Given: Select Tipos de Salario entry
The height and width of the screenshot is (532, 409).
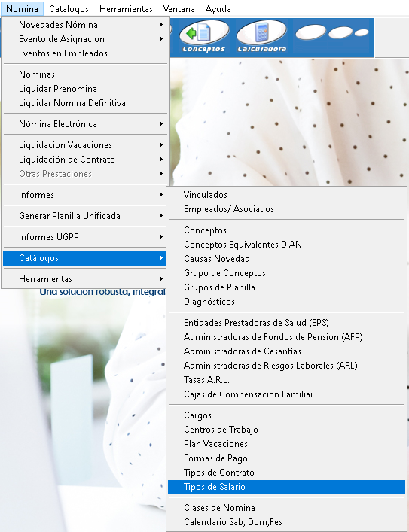Looking at the screenshot, I should pyautogui.click(x=287, y=487).
